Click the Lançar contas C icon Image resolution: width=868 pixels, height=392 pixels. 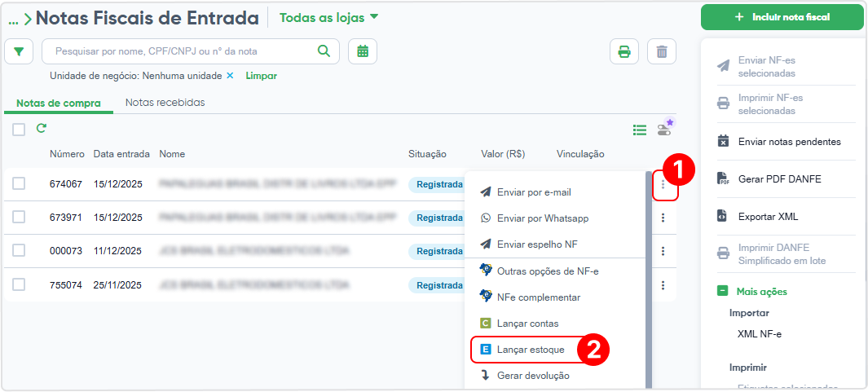[x=486, y=324]
